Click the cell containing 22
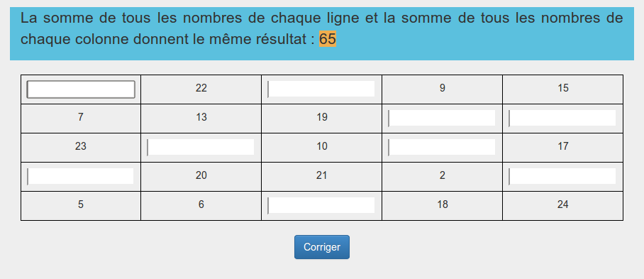 [201, 89]
